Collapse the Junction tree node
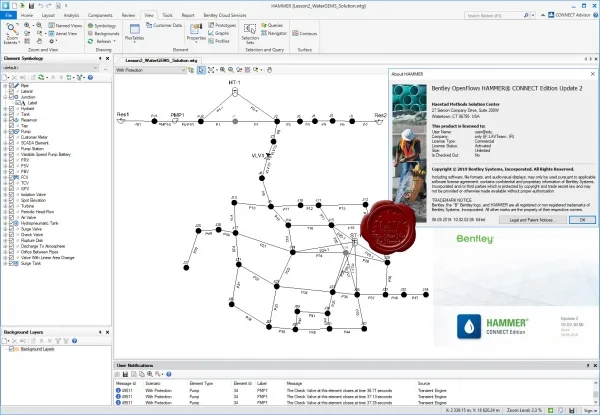This screenshot has height=415, width=600. 5,97
